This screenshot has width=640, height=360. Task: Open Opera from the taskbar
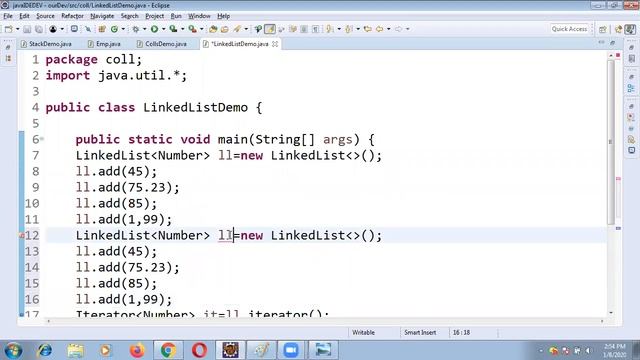pyautogui.click(x=199, y=350)
